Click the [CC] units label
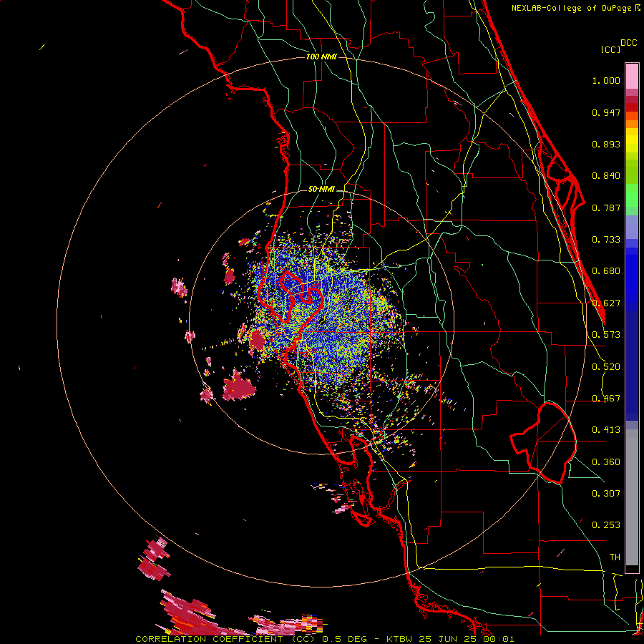 (611, 49)
